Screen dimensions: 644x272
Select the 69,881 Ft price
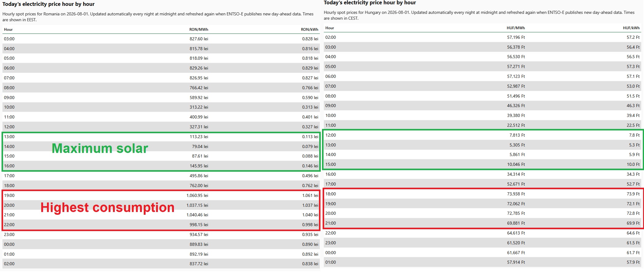[x=516, y=223]
